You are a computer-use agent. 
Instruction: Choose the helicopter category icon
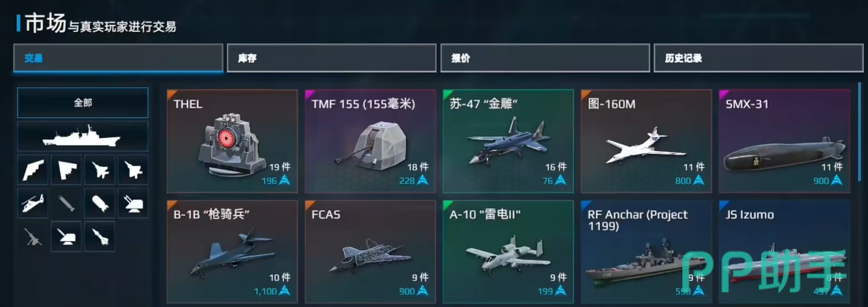(33, 204)
